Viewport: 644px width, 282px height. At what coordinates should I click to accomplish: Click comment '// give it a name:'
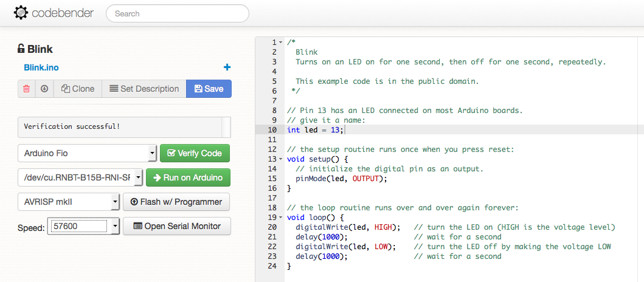pyautogui.click(x=326, y=120)
